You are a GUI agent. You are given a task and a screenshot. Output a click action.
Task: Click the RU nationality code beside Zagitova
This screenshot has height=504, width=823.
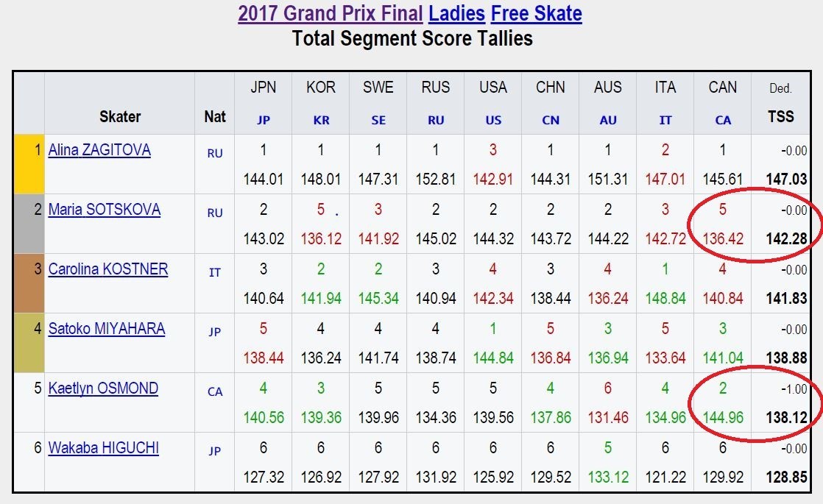click(215, 153)
